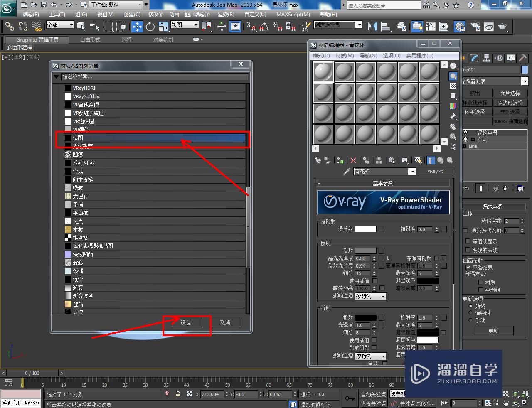Click Select by Material icon

click(x=453, y=137)
